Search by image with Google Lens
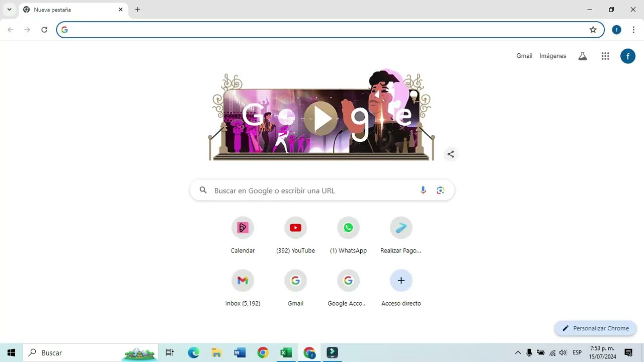Screen dimensions: 644x362 441,190
